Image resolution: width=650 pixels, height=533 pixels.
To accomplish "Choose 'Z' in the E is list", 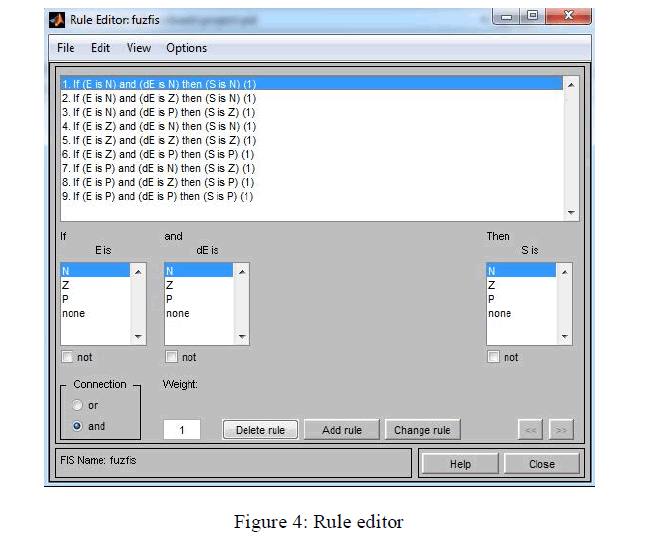I will click(x=95, y=285).
